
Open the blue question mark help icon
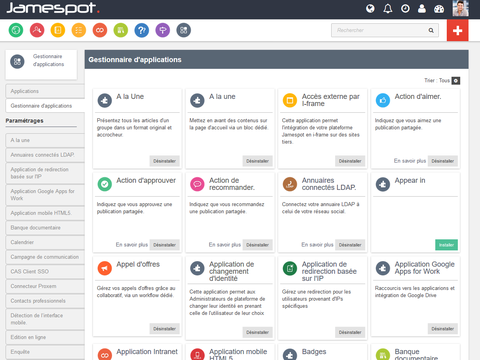click(x=142, y=30)
